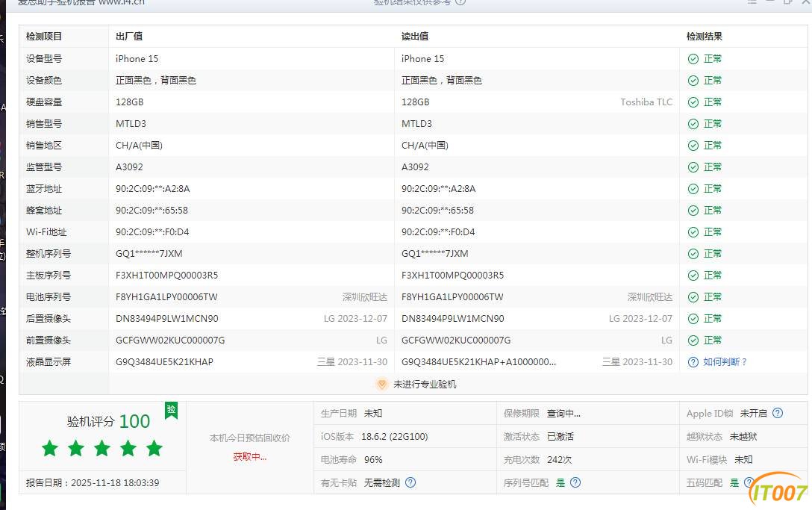Click the 越狱状态 未越狱 value
The width and height of the screenshot is (812, 510).
click(x=743, y=436)
